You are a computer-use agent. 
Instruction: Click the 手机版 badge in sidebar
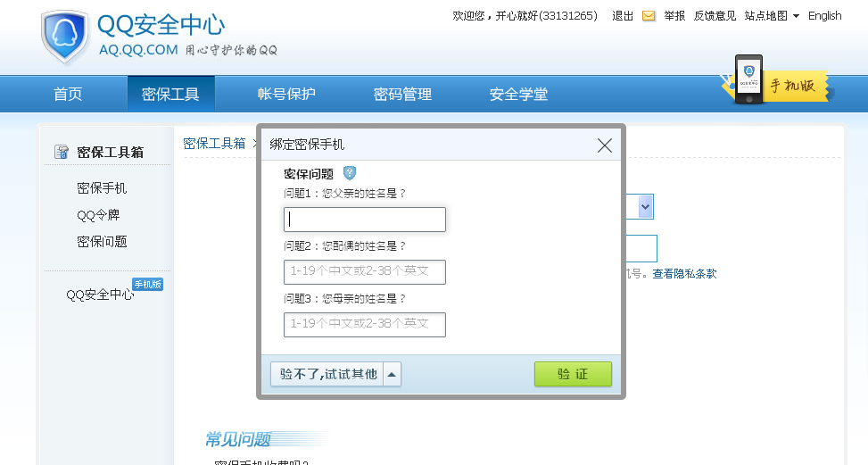pos(148,285)
